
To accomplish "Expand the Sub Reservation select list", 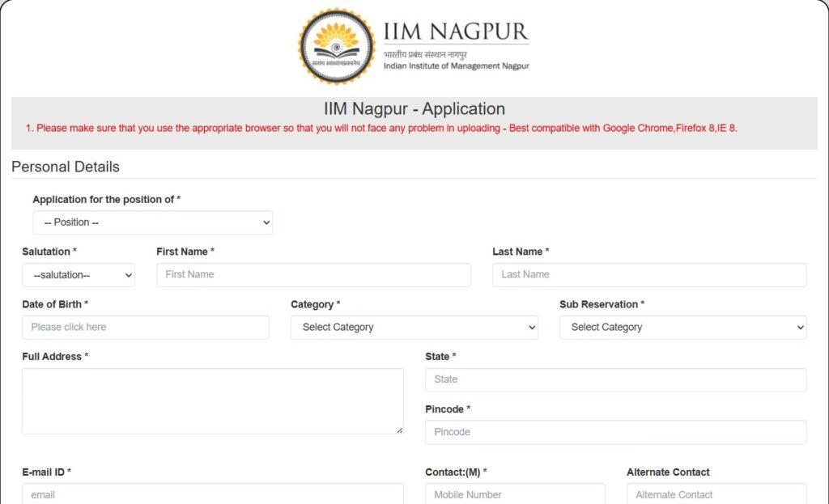I will [x=683, y=328].
